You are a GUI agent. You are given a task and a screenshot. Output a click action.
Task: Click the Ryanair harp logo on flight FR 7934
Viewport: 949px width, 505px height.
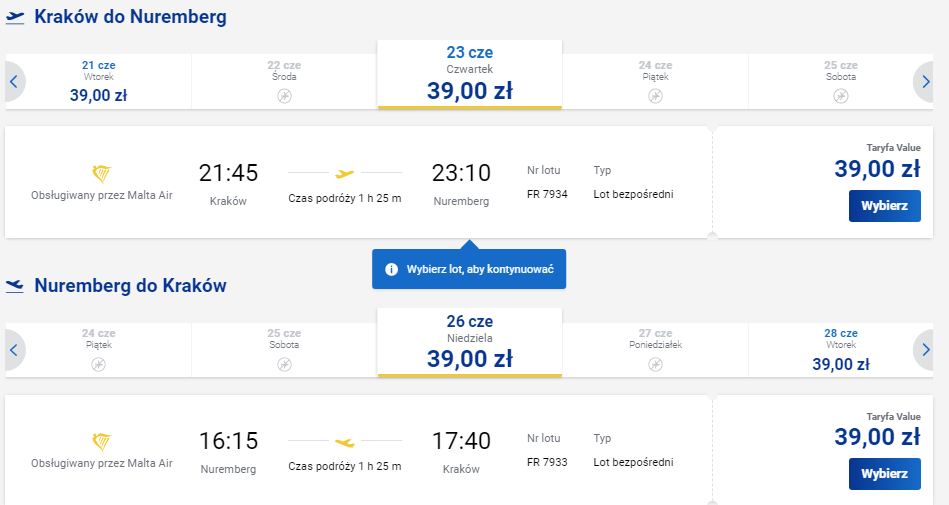point(102,174)
